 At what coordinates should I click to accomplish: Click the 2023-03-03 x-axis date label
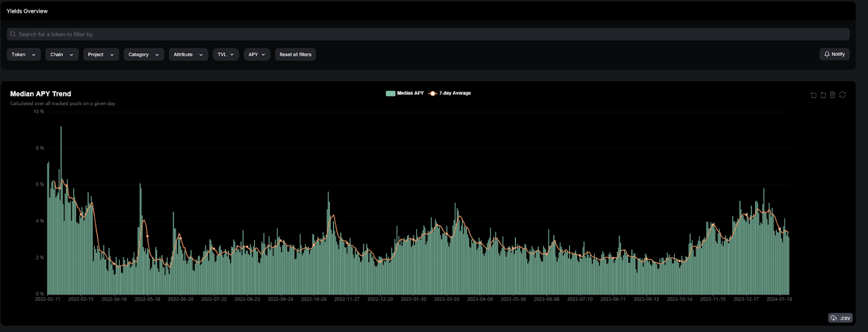pos(446,299)
